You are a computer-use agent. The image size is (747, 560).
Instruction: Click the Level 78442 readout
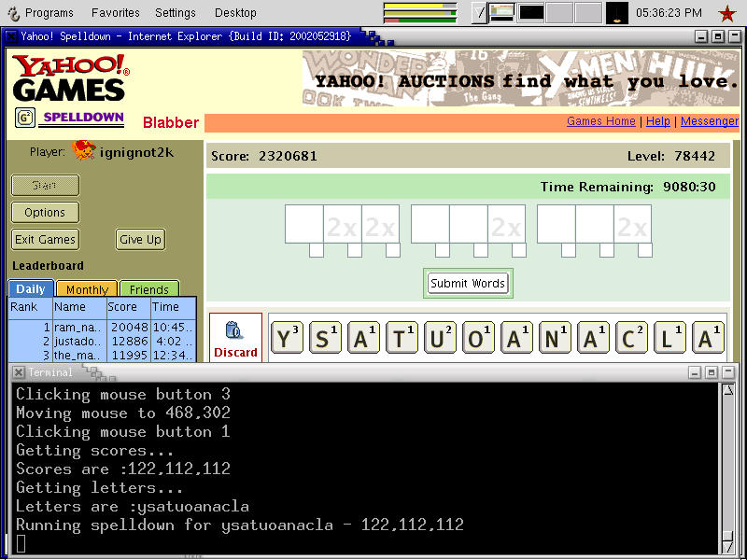point(670,156)
